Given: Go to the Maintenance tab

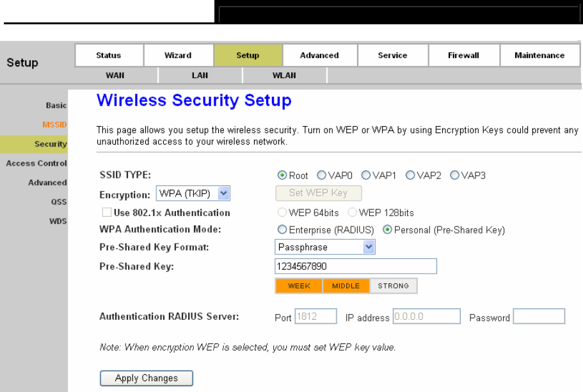Looking at the screenshot, I should pos(539,56).
